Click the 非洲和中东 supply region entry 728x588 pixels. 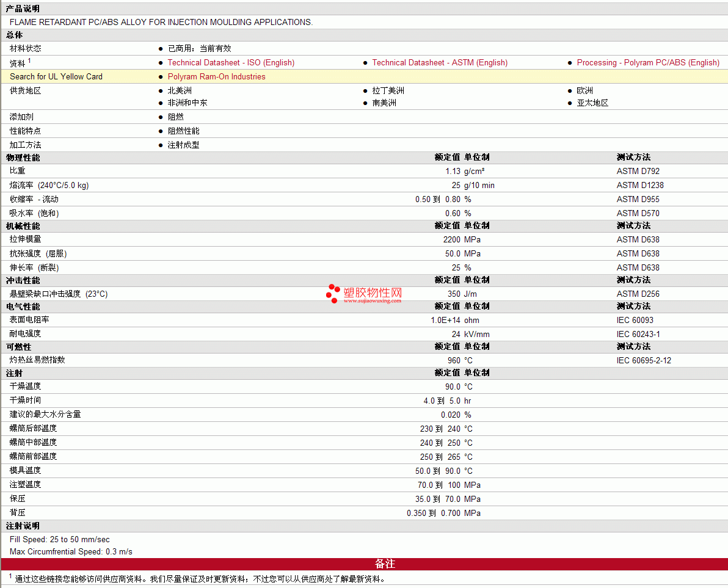point(187,103)
